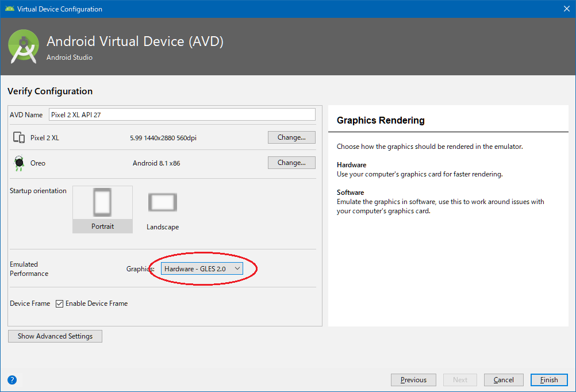The height and width of the screenshot is (392, 576).
Task: Click the 'Android Virtual Device (AVD)' title
Action: 135,41
